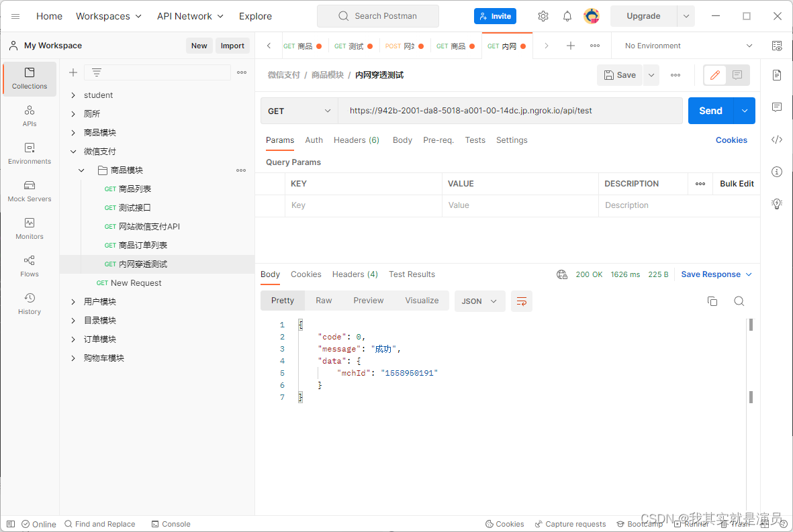Open the notifications bell
Screen dimensions: 793x532
(x=567, y=16)
